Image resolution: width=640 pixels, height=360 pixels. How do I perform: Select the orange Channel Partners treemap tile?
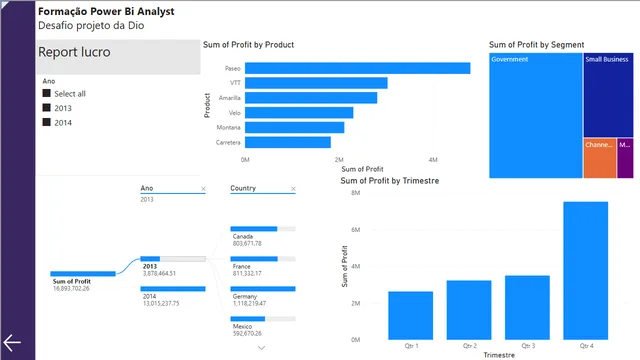tap(600, 158)
